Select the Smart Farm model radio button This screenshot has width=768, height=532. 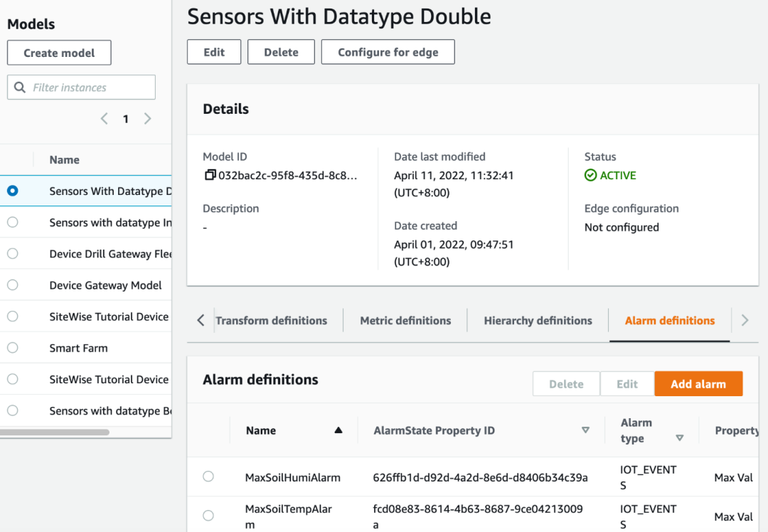[12, 348]
